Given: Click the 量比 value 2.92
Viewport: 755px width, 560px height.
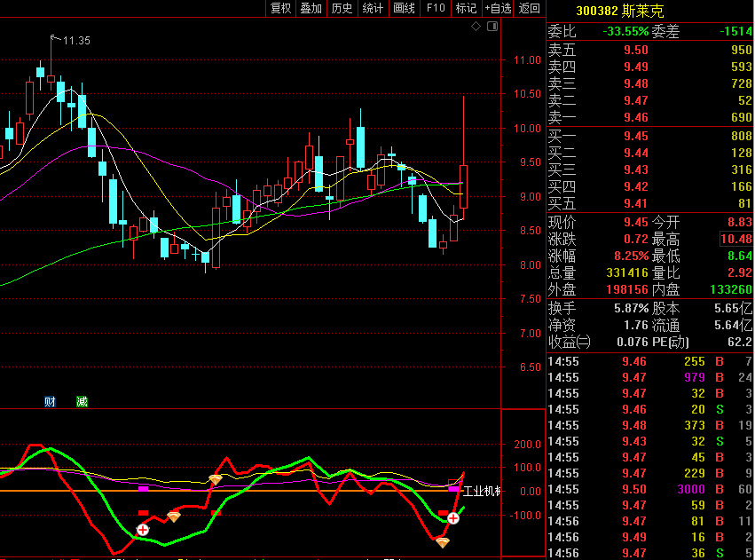Looking at the screenshot, I should click(740, 273).
